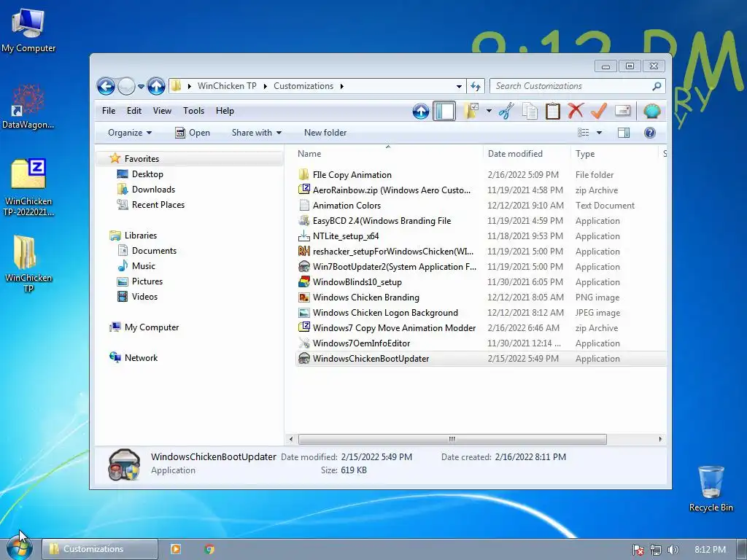Sort by the Type column header
The width and height of the screenshot is (747, 560).
(614, 154)
